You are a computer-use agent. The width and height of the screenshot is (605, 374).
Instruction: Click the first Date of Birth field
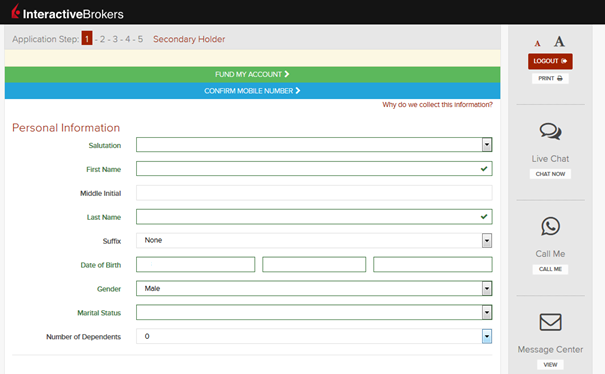tap(196, 264)
